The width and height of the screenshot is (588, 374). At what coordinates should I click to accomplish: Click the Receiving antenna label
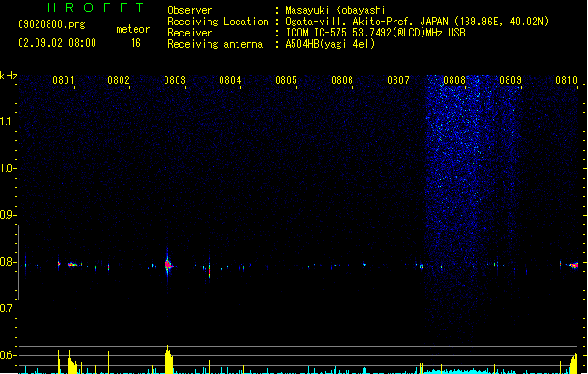215,44
